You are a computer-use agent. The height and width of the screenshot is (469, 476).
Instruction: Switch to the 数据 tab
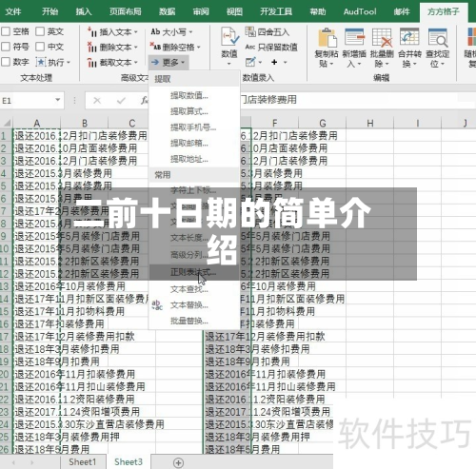pyautogui.click(x=168, y=11)
